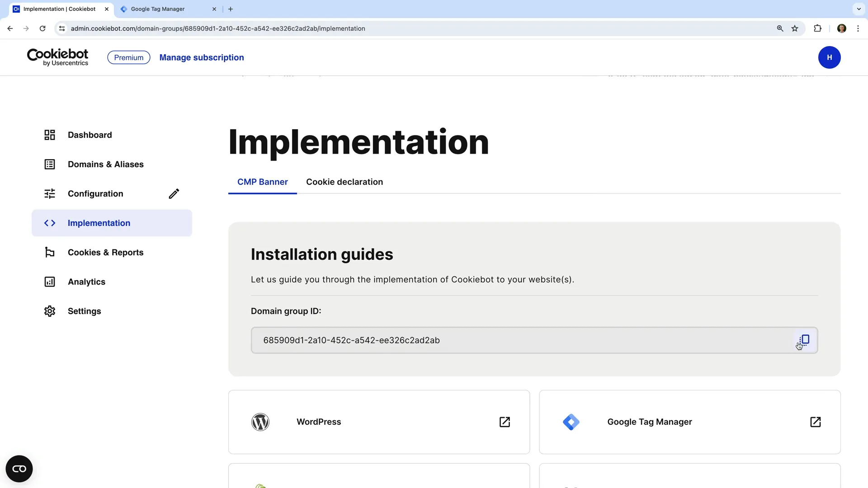Click the profile avatar marked H

[830, 57]
